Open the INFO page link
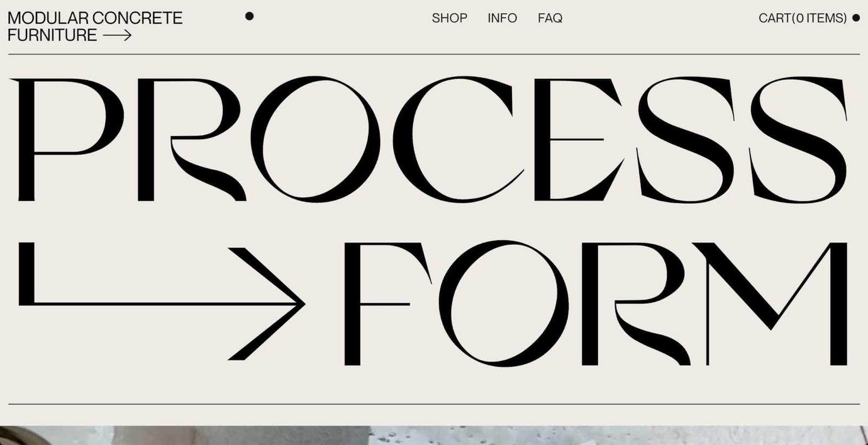The width and height of the screenshot is (868, 445). click(502, 18)
